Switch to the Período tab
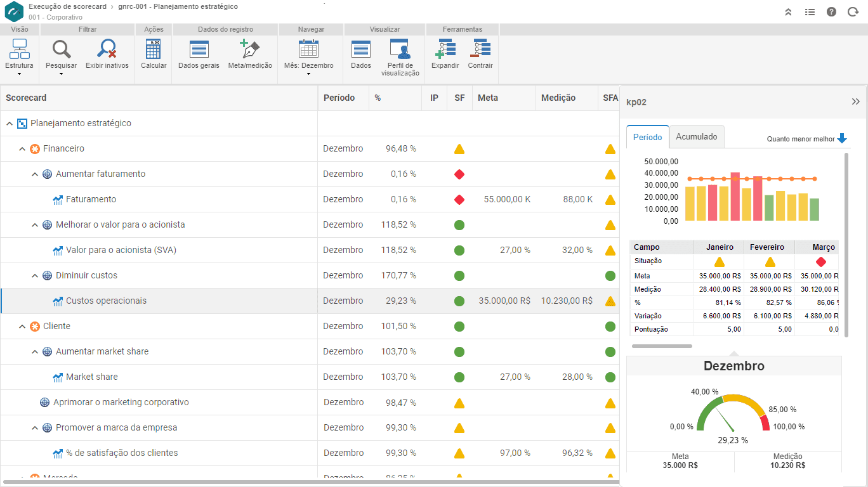The width and height of the screenshot is (868, 487). pyautogui.click(x=648, y=137)
